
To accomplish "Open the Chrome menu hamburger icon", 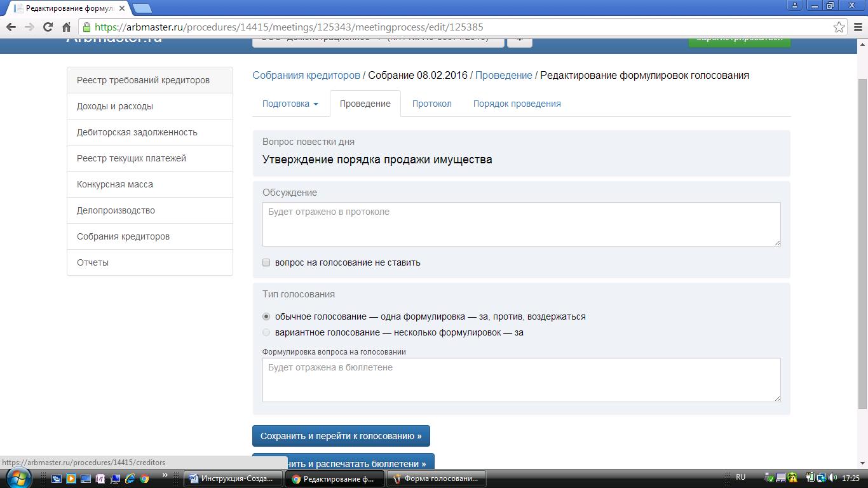I will (x=857, y=27).
